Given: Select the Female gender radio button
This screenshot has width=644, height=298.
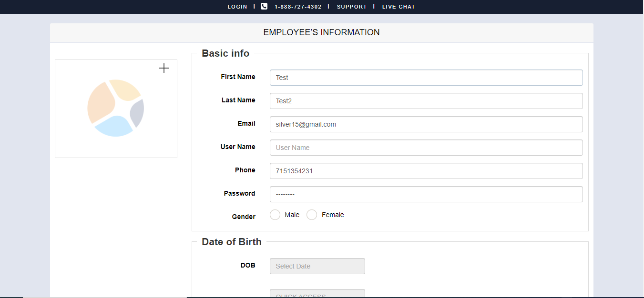Looking at the screenshot, I should [x=312, y=215].
